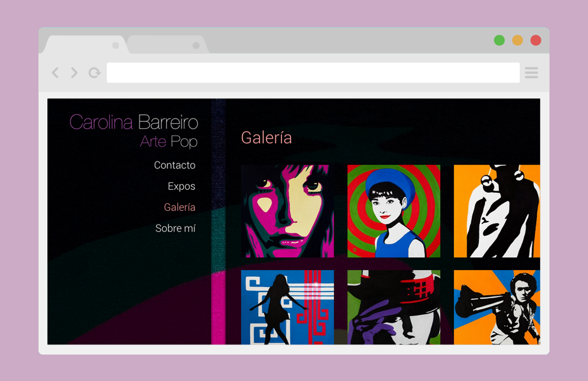The height and width of the screenshot is (381, 588).
Task: Open the Sobre mí page link
Action: [176, 228]
